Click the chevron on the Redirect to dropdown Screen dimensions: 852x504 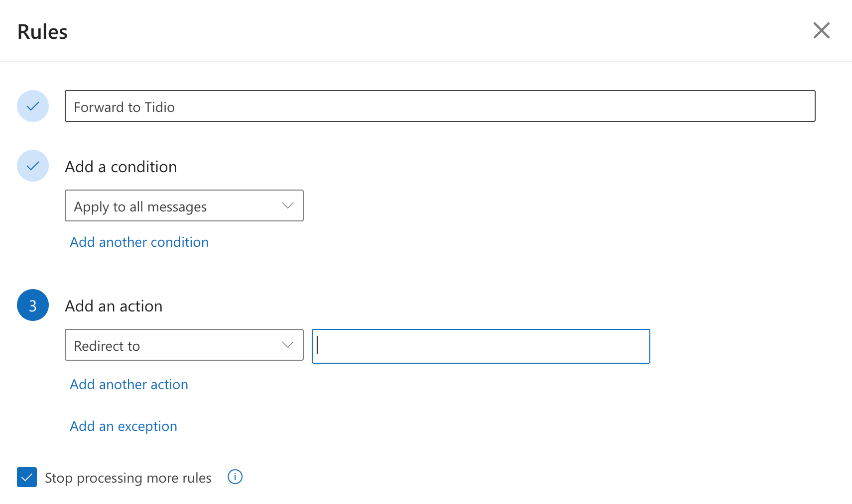287,345
